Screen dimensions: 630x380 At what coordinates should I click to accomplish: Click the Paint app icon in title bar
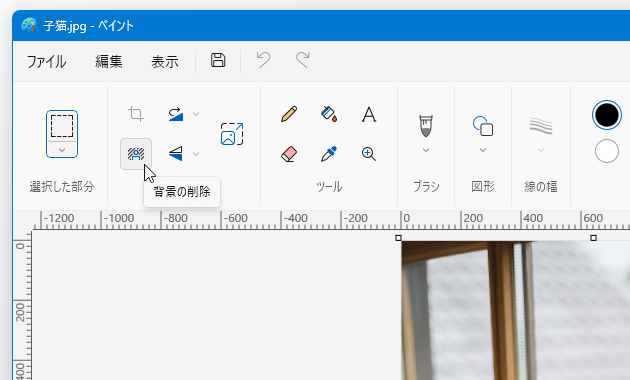click(x=29, y=25)
